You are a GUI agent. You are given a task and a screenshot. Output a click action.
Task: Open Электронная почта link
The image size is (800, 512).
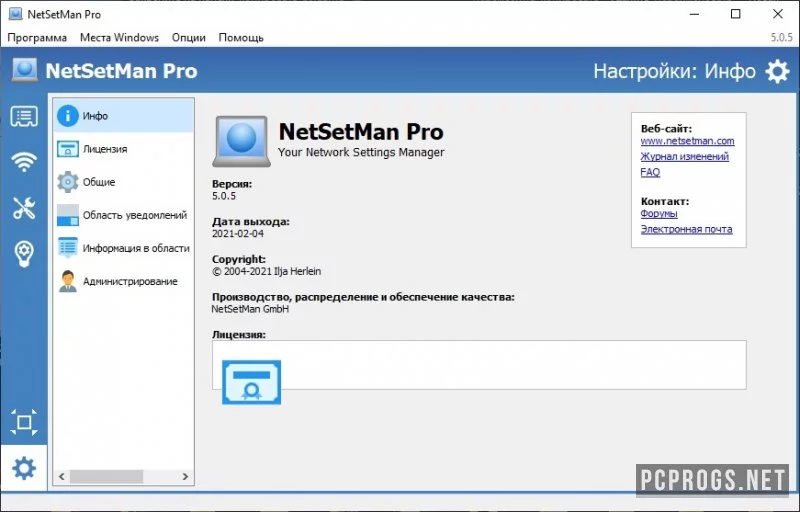coord(686,229)
